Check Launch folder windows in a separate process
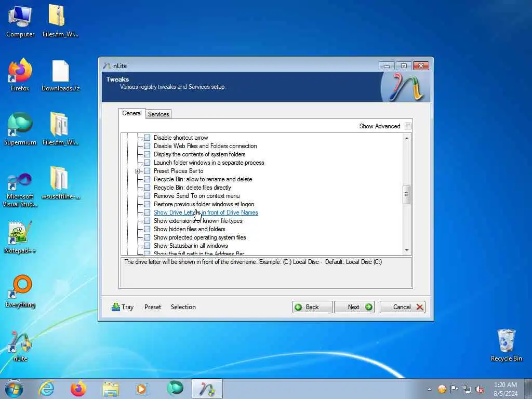 coord(147,163)
